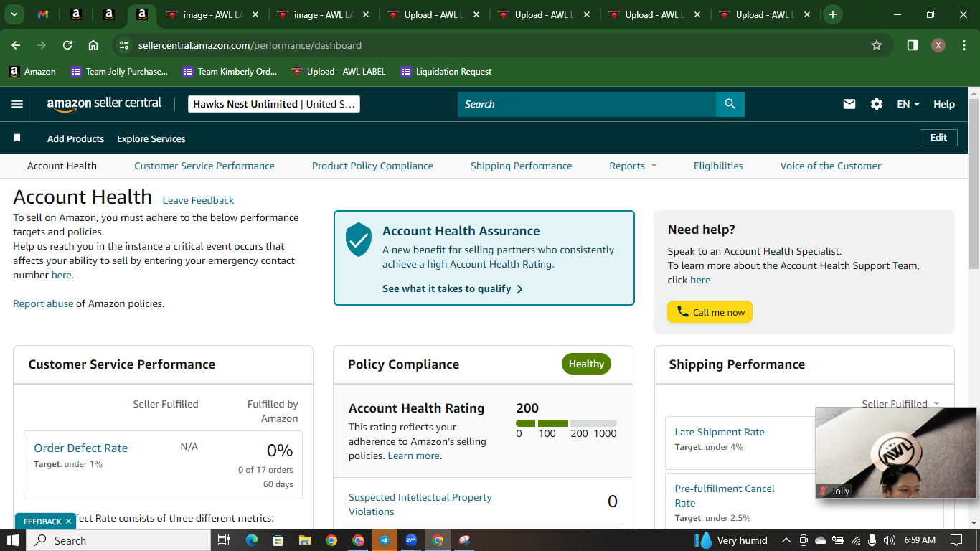Screen dimensions: 980x551
Task: Select the Account Health tab
Action: click(x=62, y=166)
